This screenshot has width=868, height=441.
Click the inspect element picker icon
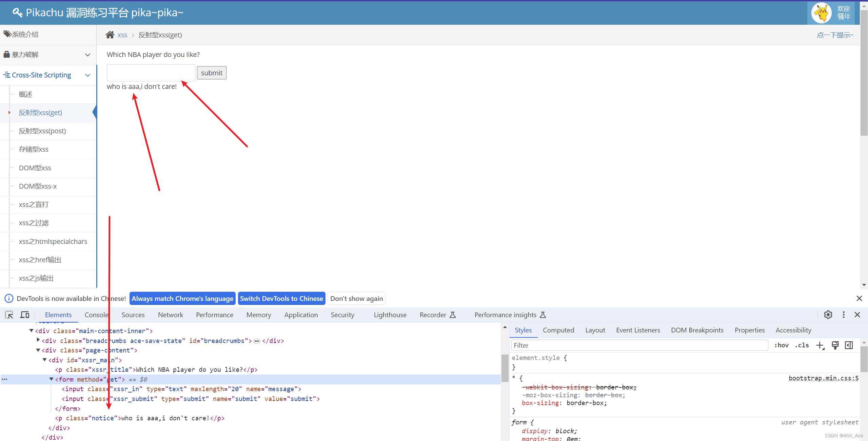(9, 315)
